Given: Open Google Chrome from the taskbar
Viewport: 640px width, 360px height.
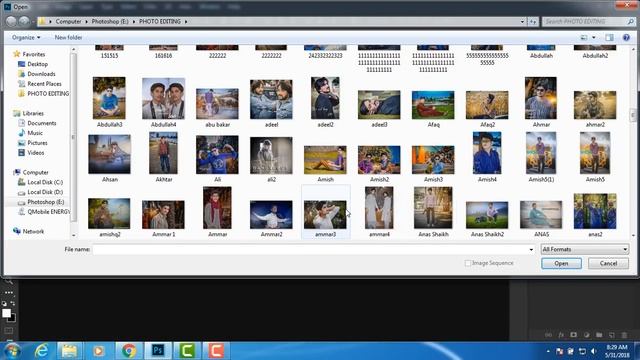Looking at the screenshot, I should (x=129, y=351).
